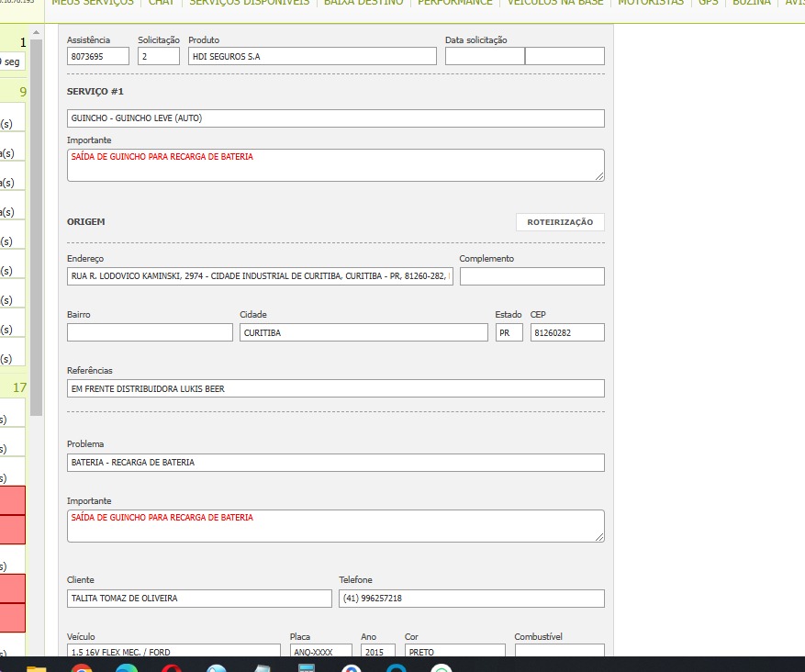Click the first Data solicitação field
805x672 pixels.
485,57
